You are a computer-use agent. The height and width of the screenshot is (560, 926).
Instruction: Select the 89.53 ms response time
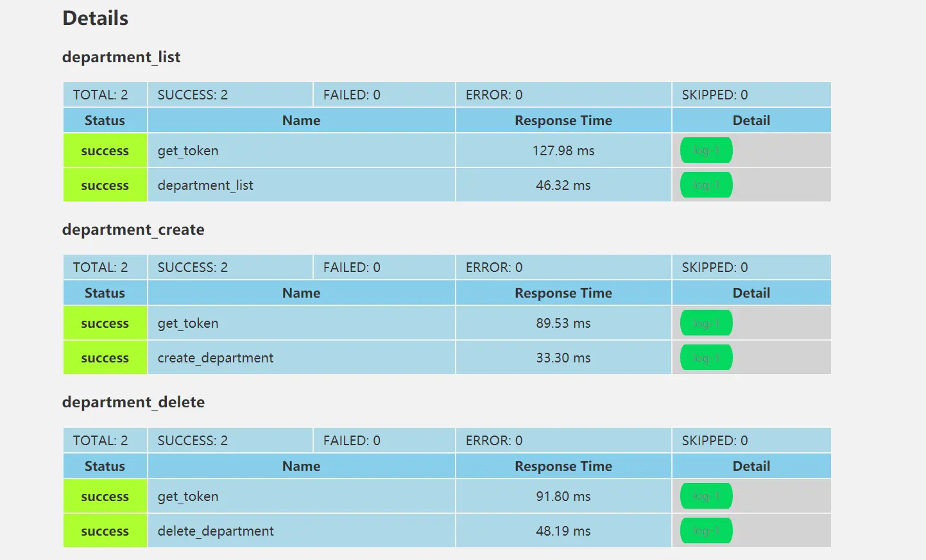(563, 323)
